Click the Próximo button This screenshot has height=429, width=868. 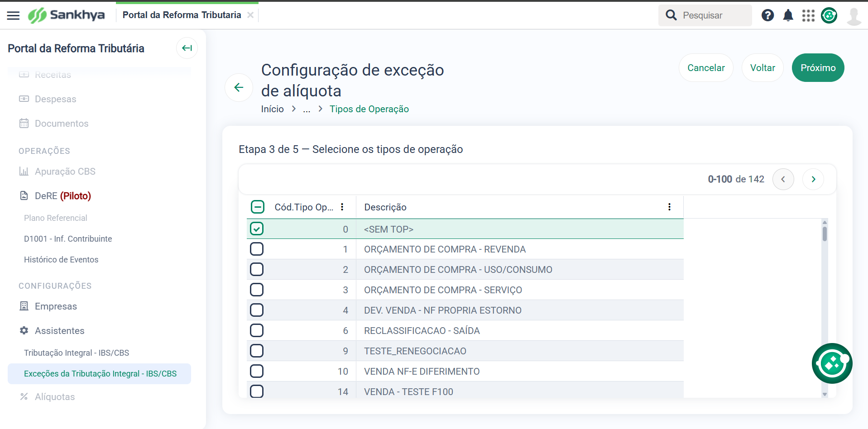coord(818,68)
